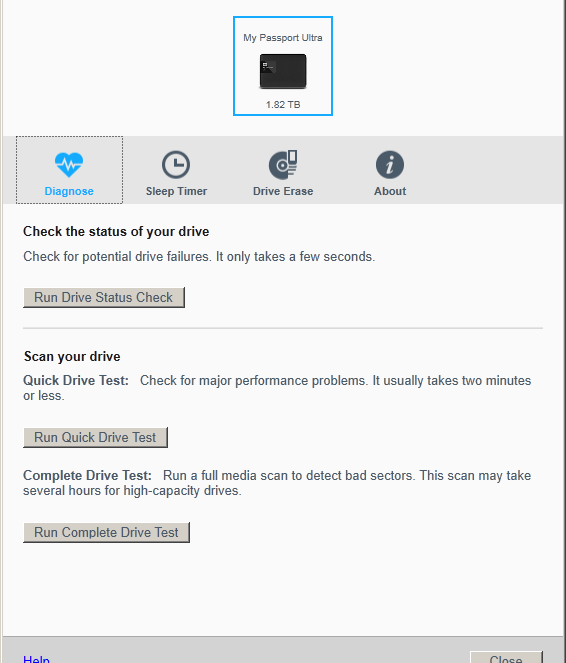Image resolution: width=566 pixels, height=663 pixels.
Task: Open the Help link
Action: click(36, 659)
